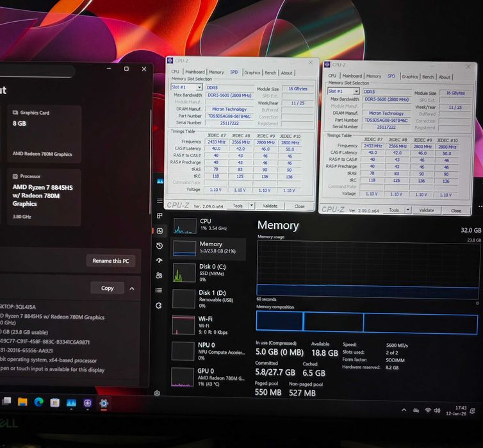Open Users icon in Task Manager sidebar
Screen dimensions: 483x448
159,276
